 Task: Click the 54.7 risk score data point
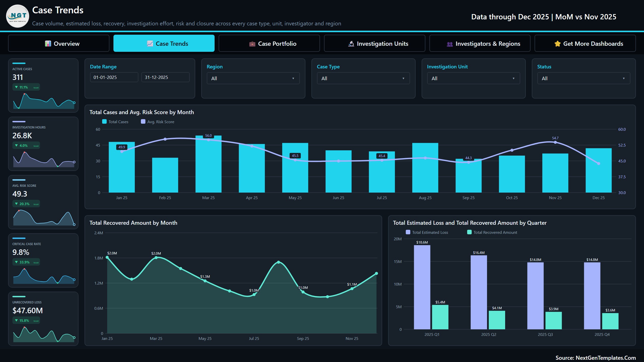pyautogui.click(x=555, y=142)
